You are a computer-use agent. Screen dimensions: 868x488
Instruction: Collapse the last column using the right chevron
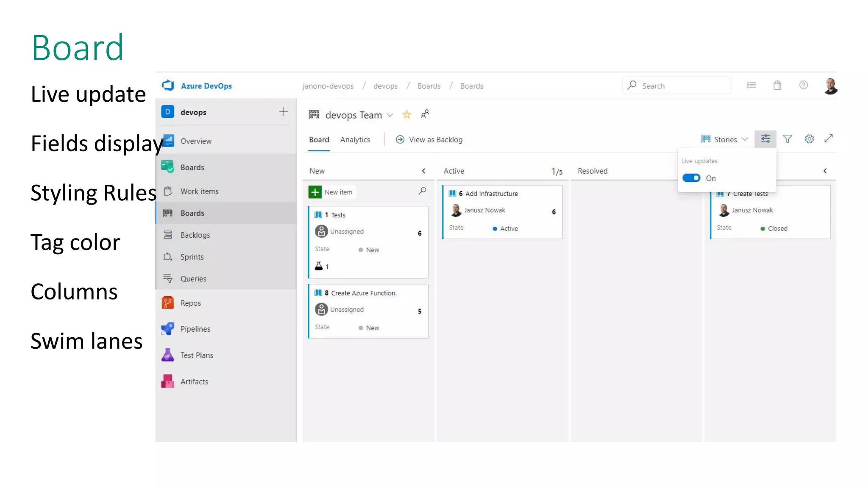tap(825, 171)
